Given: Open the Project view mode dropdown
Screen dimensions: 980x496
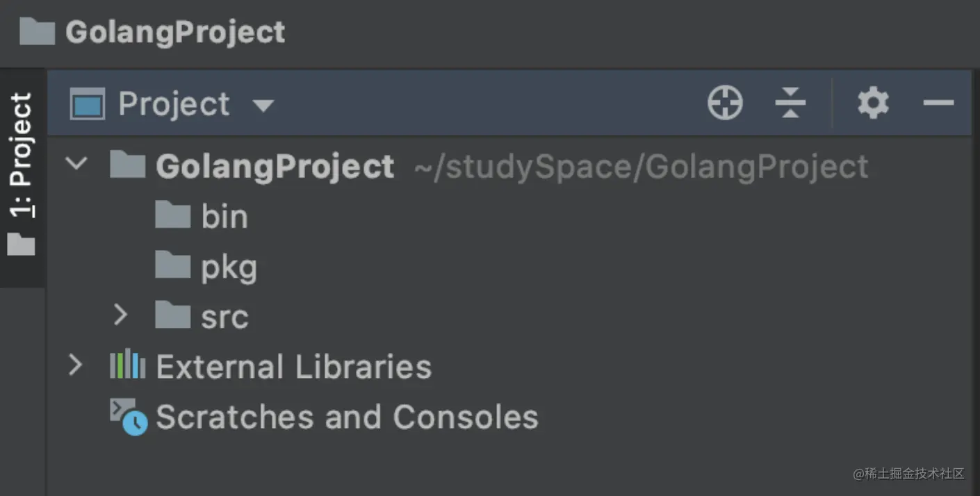Looking at the screenshot, I should (264, 104).
